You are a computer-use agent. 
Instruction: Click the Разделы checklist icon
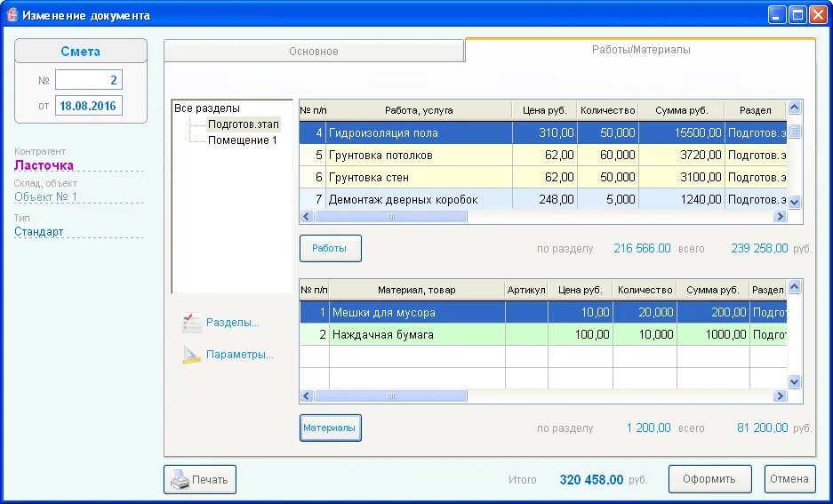click(x=191, y=323)
